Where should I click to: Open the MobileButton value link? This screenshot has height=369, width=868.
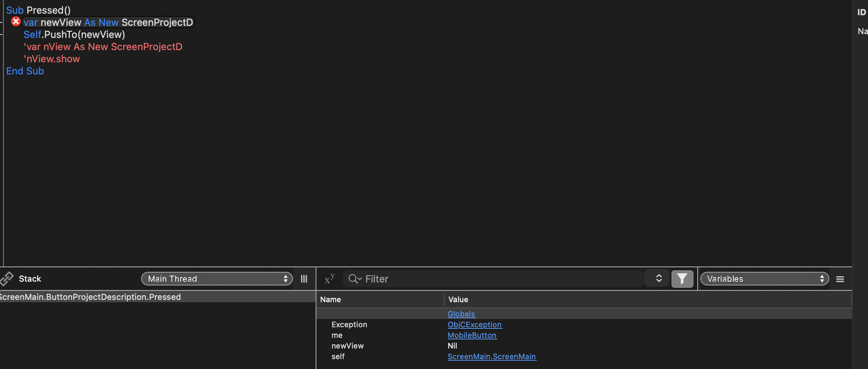click(472, 335)
